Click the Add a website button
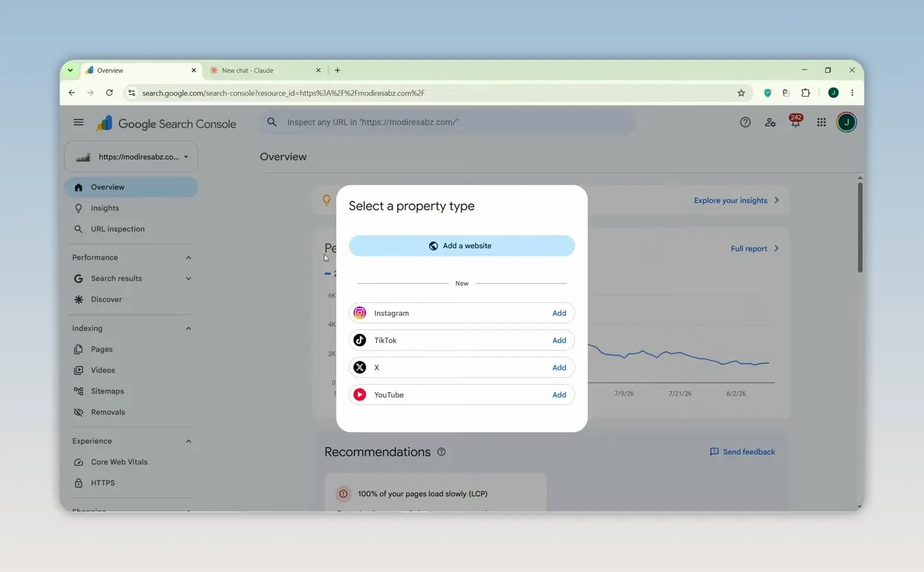 (462, 246)
